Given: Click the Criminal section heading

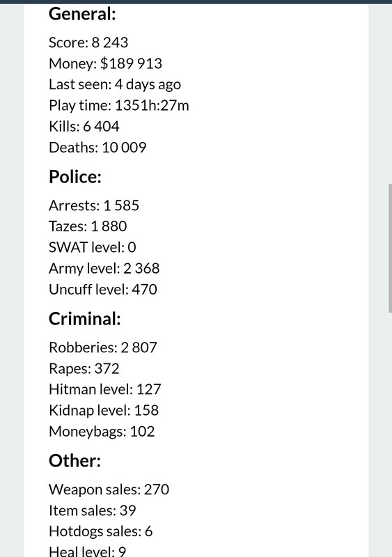Looking at the screenshot, I should [84, 319].
